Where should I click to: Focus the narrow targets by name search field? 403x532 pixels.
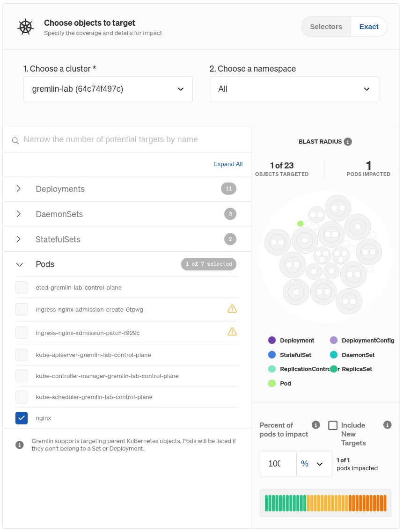click(127, 140)
